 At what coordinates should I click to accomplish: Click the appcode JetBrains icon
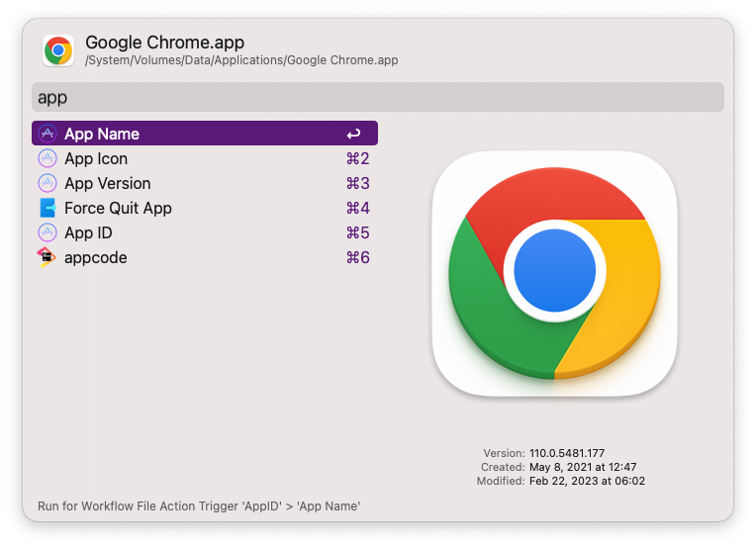point(47,257)
